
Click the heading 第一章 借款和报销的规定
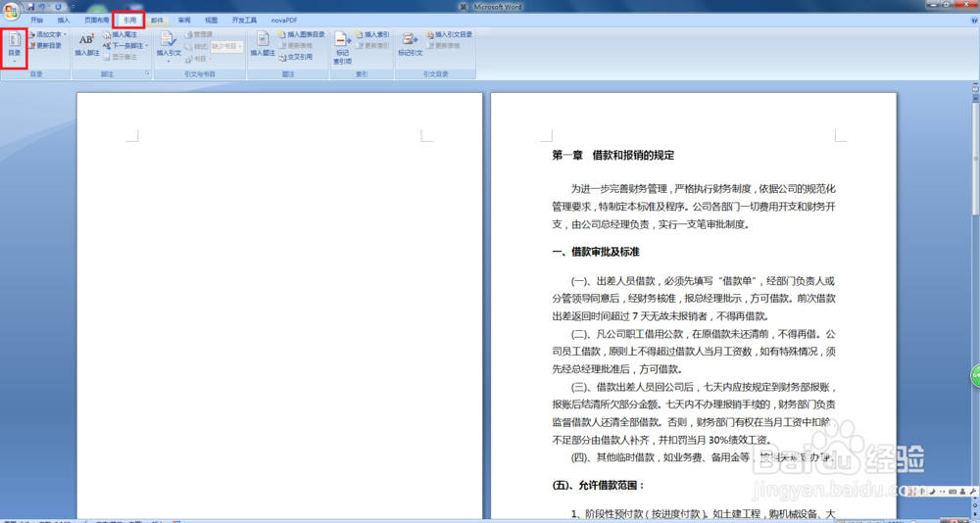point(612,155)
